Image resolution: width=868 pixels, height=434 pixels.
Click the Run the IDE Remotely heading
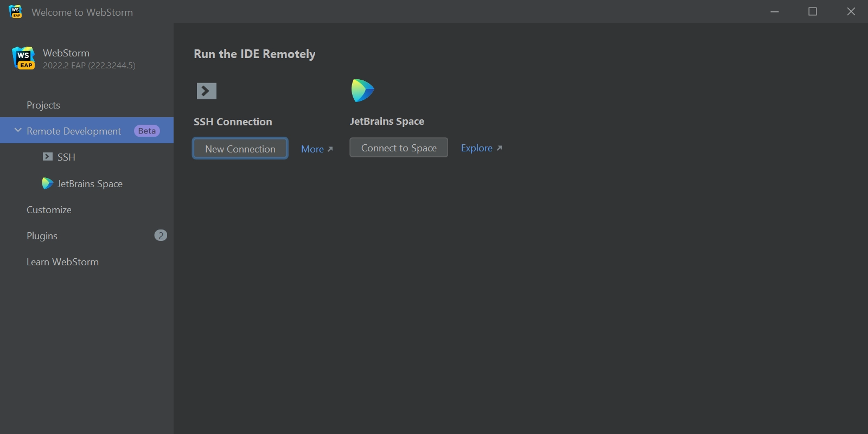[x=254, y=54]
